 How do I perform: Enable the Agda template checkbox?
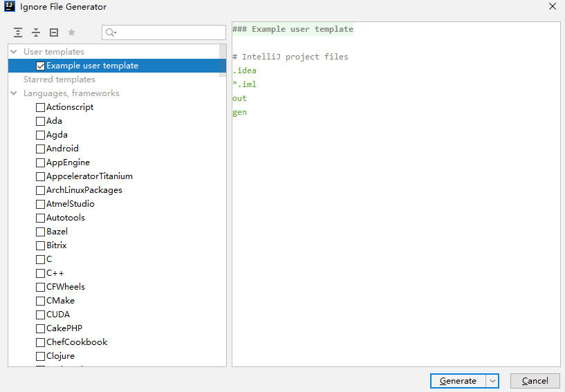pos(40,135)
